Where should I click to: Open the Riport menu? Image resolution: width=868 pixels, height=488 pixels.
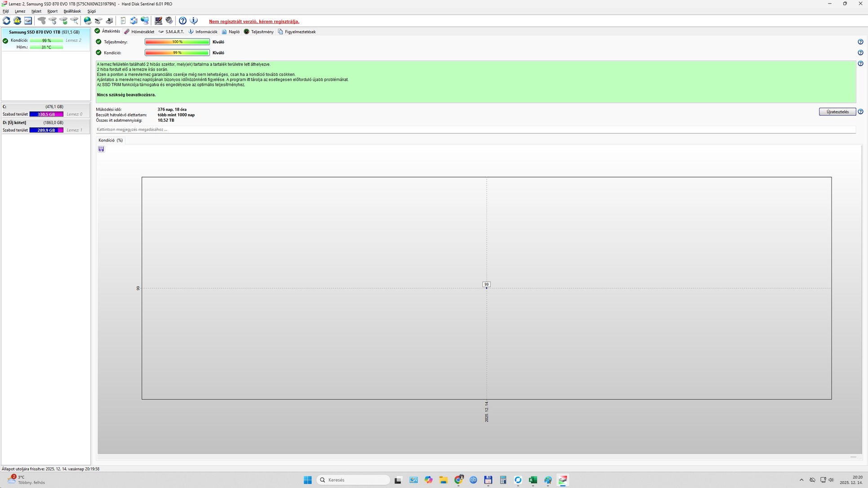(x=52, y=11)
